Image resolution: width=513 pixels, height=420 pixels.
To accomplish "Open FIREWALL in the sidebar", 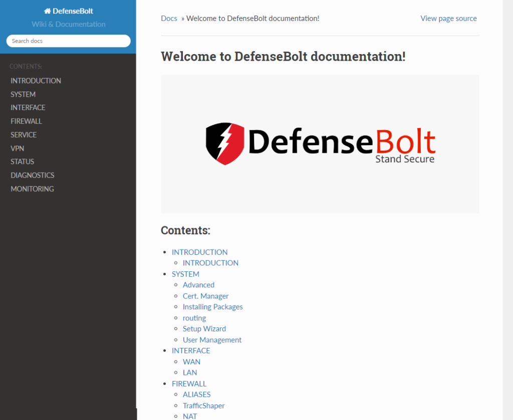I will coord(26,121).
